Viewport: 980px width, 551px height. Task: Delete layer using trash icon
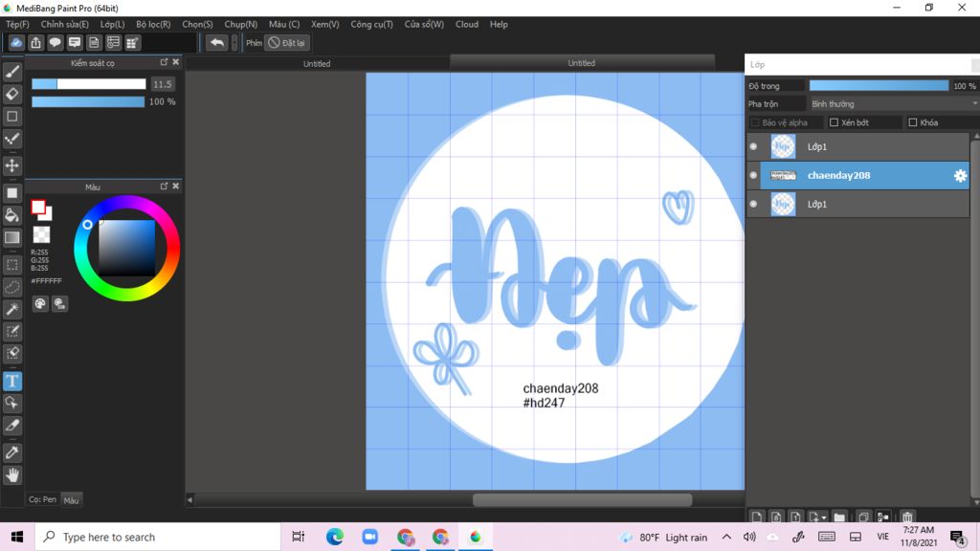(907, 518)
